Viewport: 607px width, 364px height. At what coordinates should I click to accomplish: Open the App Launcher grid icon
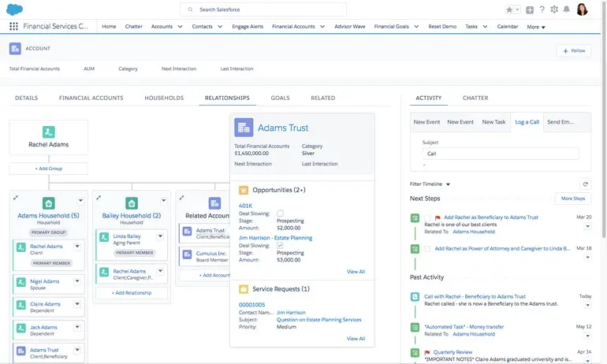(x=13, y=26)
